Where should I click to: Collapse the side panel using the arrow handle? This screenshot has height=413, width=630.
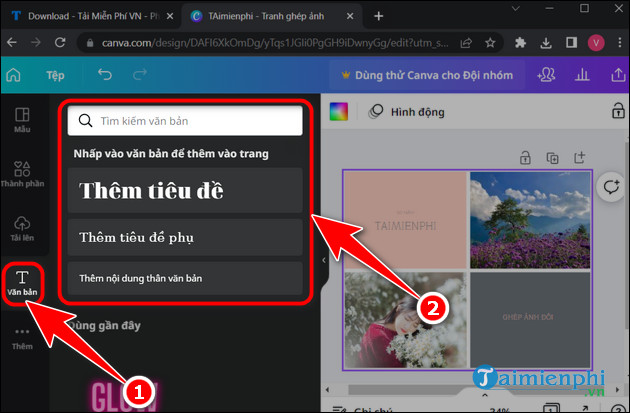(324, 260)
